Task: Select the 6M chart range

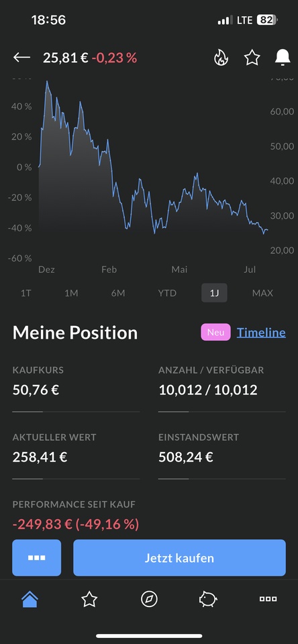Action: [x=118, y=293]
